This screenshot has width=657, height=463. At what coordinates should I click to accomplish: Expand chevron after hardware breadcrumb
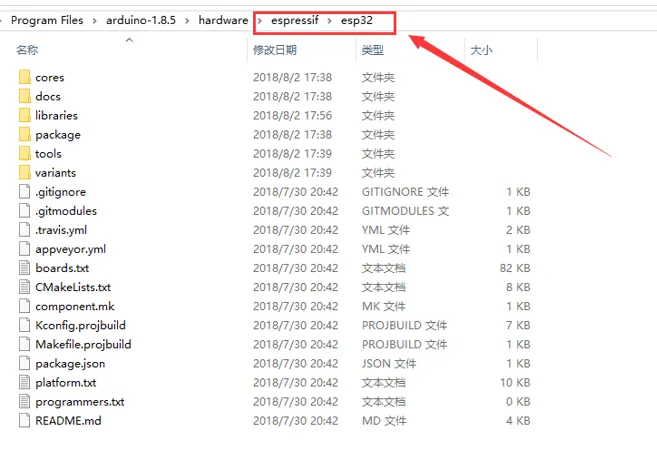point(260,21)
